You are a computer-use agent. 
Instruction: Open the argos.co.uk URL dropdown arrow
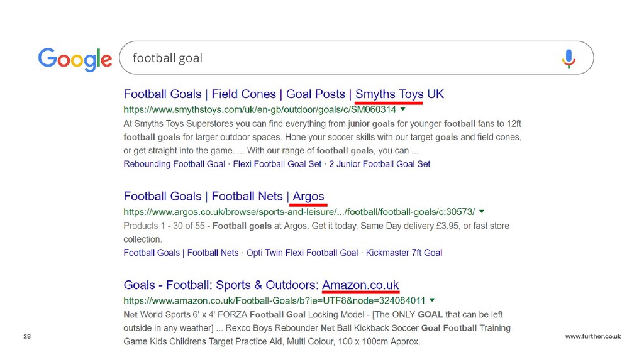[x=482, y=211]
